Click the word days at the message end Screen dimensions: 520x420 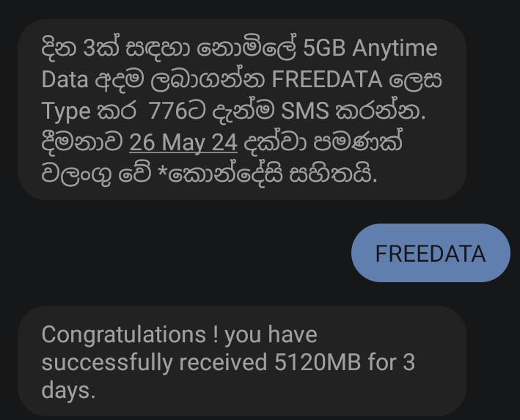tap(66, 391)
